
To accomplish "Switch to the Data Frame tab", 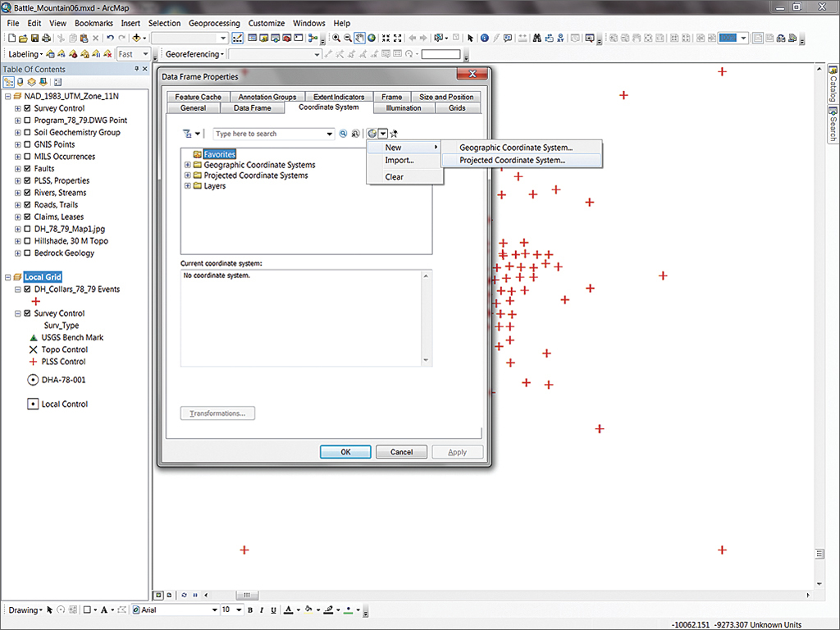I will tap(253, 107).
